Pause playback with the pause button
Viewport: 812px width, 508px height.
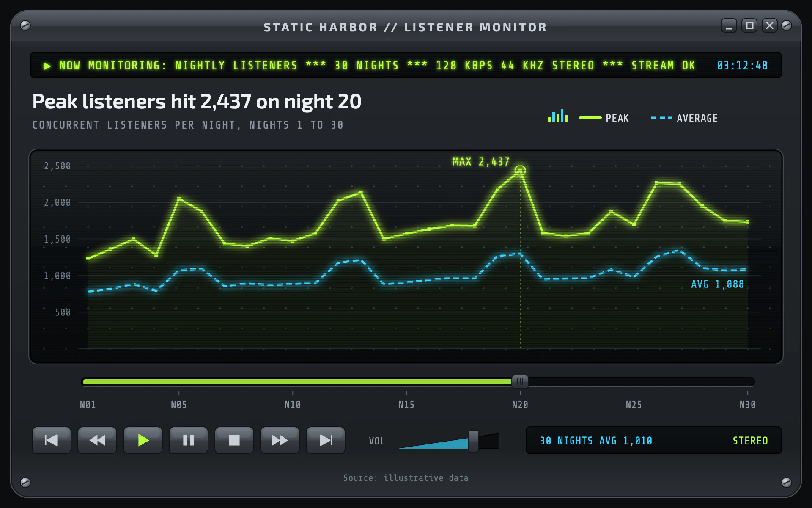[189, 440]
